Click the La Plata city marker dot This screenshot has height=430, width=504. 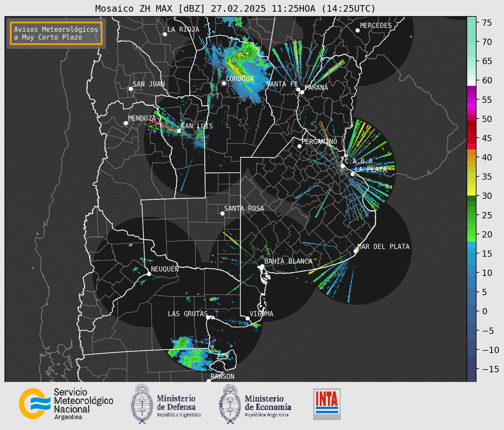click(353, 174)
